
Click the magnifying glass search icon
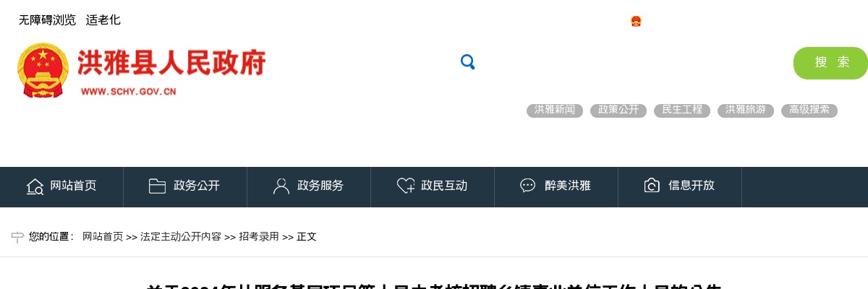pyautogui.click(x=467, y=62)
